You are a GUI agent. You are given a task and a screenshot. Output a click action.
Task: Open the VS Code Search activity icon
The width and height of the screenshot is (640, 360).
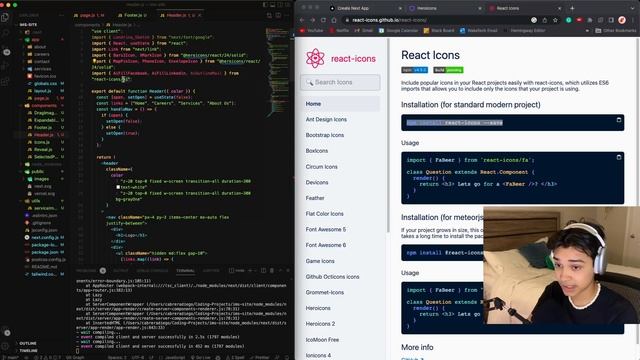5,33
